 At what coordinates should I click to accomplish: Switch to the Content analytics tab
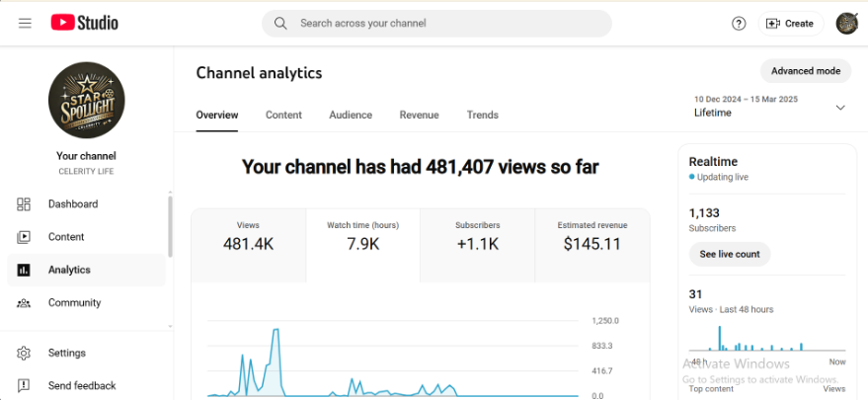(283, 116)
